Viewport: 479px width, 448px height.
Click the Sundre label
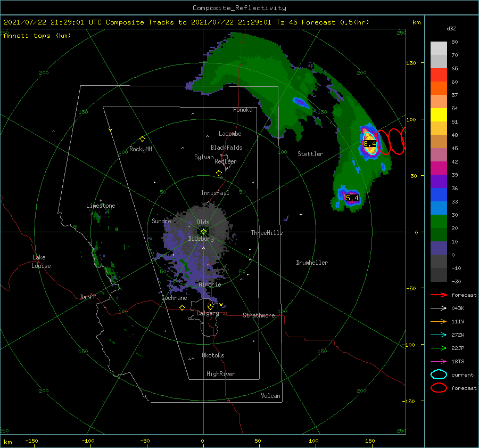[161, 221]
